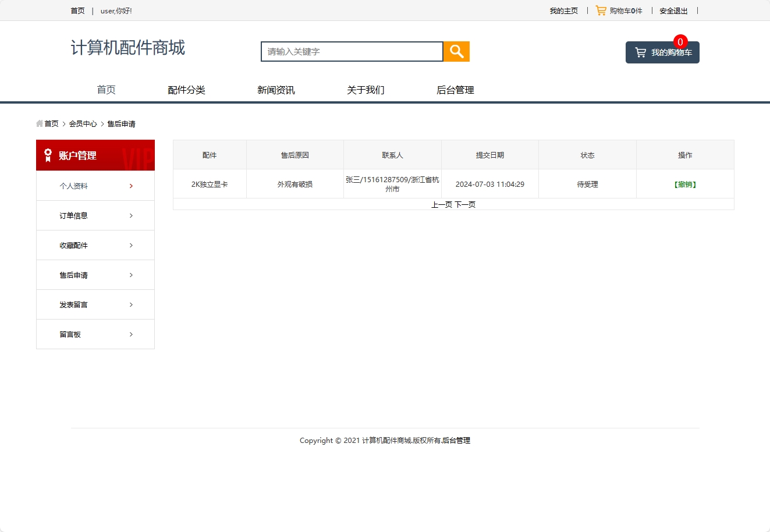Expand the chevron next to 发表留言
The width and height of the screenshot is (770, 532).
tap(130, 304)
